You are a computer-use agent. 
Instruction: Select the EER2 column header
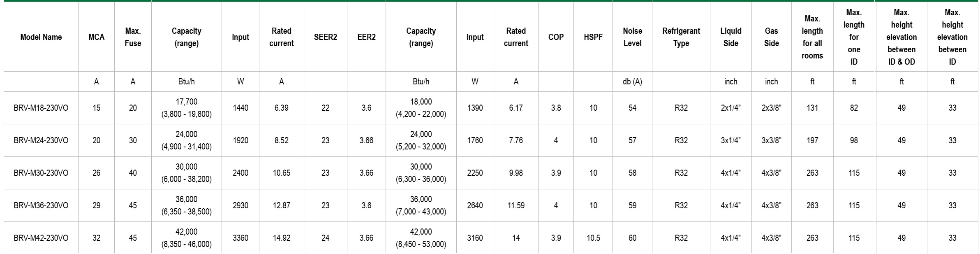[x=366, y=37]
